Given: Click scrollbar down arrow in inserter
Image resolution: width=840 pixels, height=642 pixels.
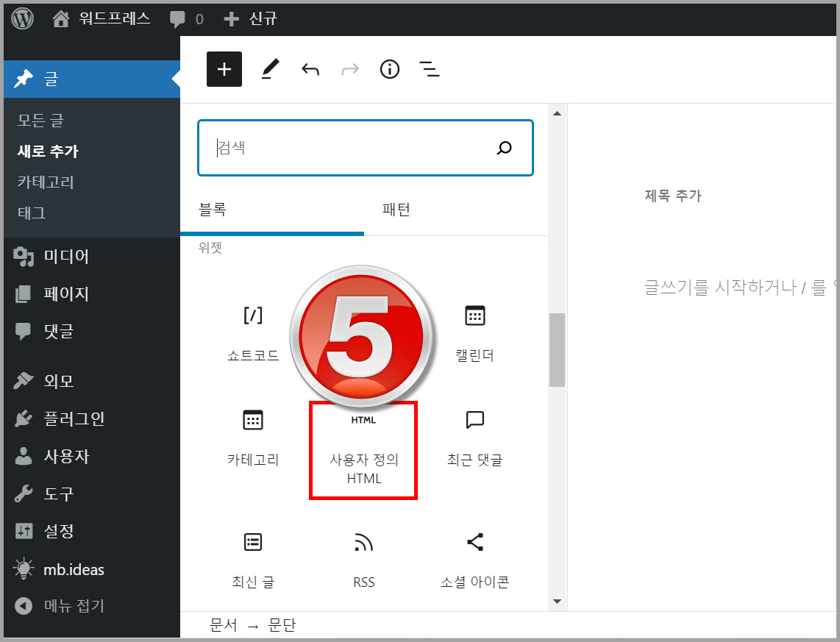Looking at the screenshot, I should [557, 602].
